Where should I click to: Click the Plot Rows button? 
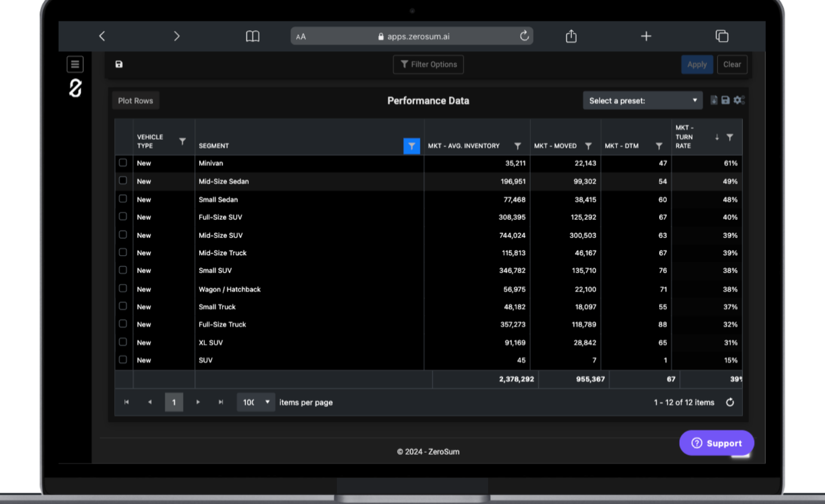[136, 100]
